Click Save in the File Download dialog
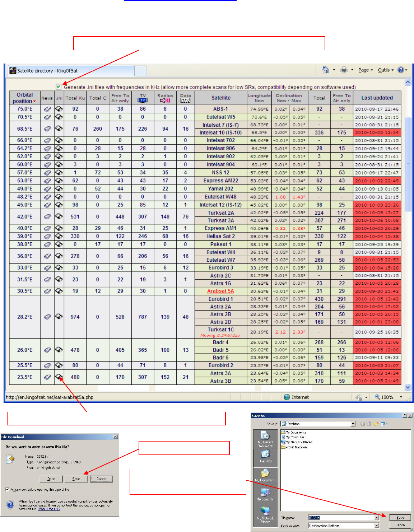Viewport: 414px width, 532px height. (76, 479)
